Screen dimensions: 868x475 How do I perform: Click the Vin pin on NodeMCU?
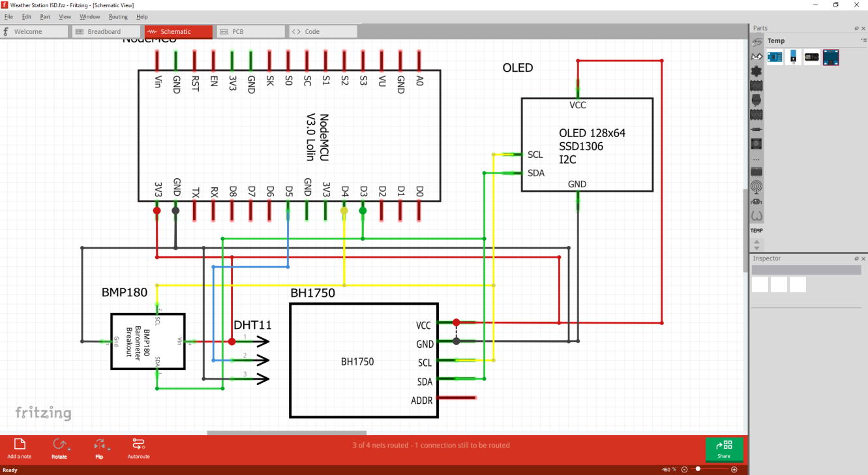(157, 61)
